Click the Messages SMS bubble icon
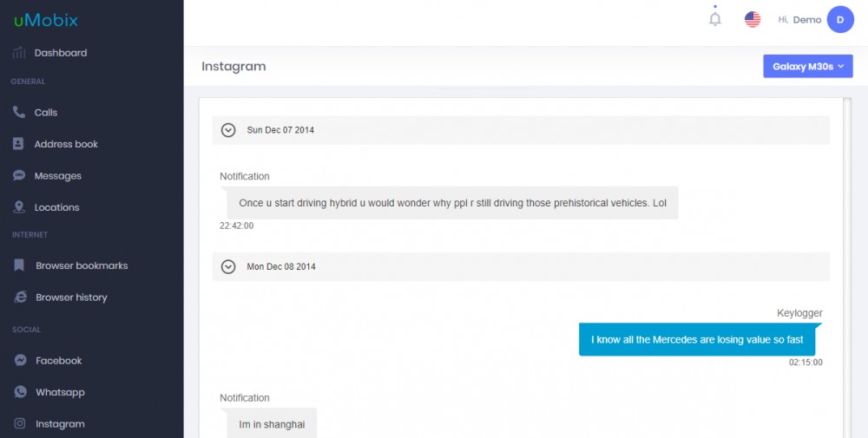 coord(19,175)
